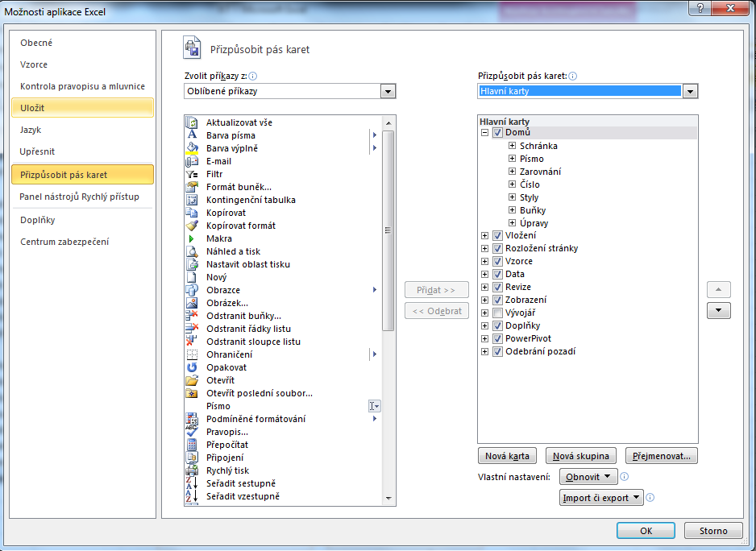This screenshot has width=756, height=551.
Task: Click the Formát buněk icon
Action: [192, 187]
